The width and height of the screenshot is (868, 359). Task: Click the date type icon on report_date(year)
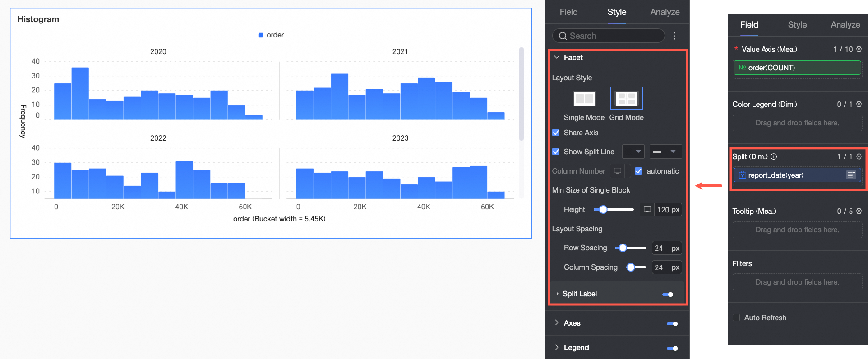pyautogui.click(x=742, y=175)
